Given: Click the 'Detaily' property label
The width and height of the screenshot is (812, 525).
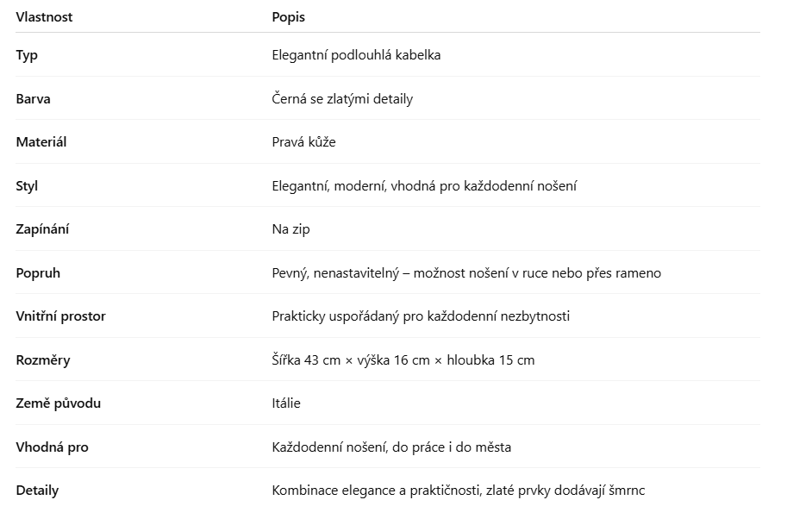Looking at the screenshot, I should [37, 491].
